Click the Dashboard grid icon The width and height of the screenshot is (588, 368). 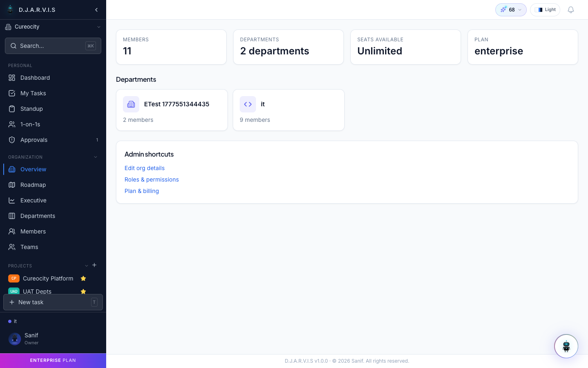[12, 78]
